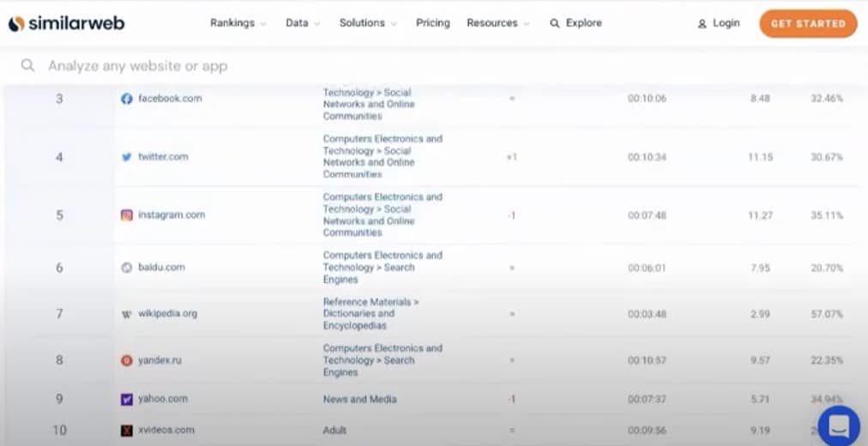Image resolution: width=868 pixels, height=446 pixels.
Task: Click the +1 rank change for twitter.com
Action: click(511, 157)
